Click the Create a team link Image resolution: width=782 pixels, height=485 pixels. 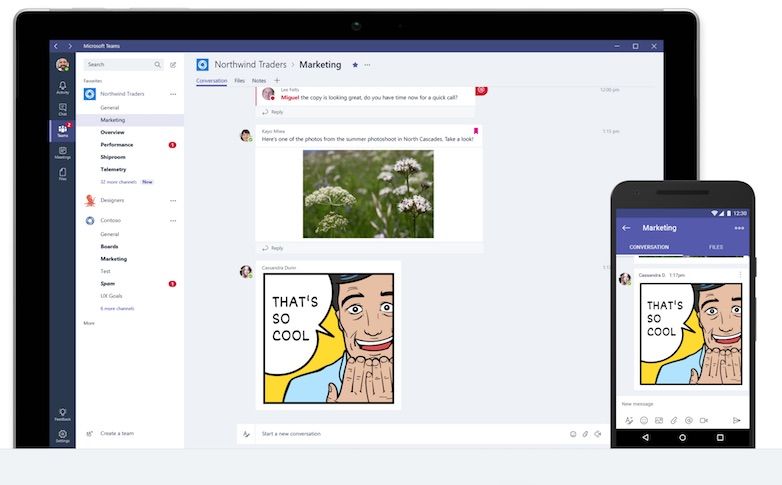(117, 434)
